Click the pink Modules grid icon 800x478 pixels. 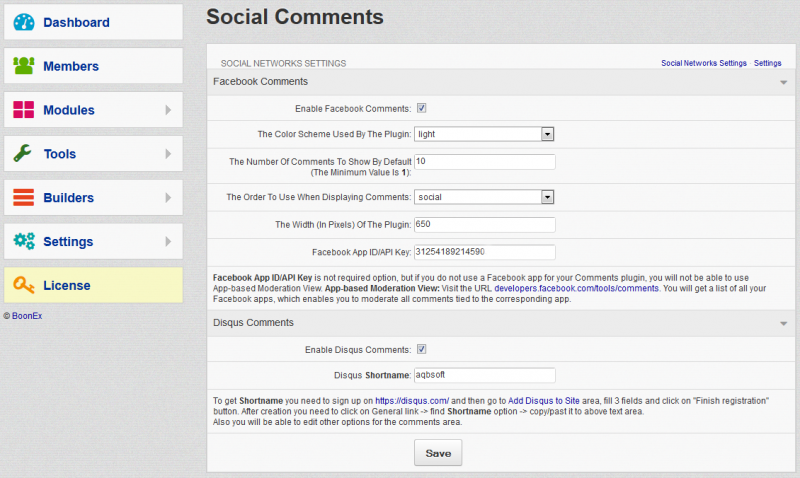point(23,110)
